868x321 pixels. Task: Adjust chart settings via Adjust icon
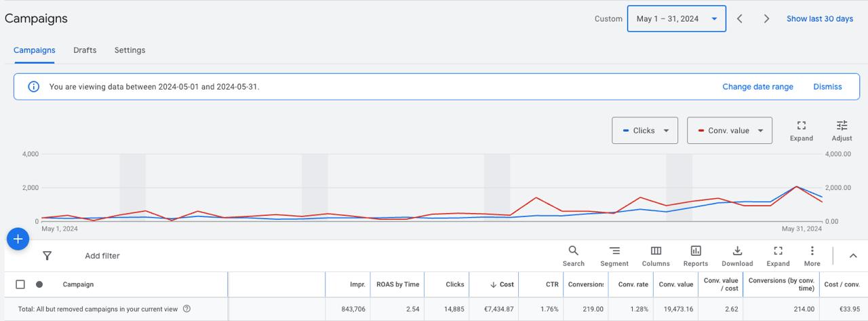pos(842,130)
